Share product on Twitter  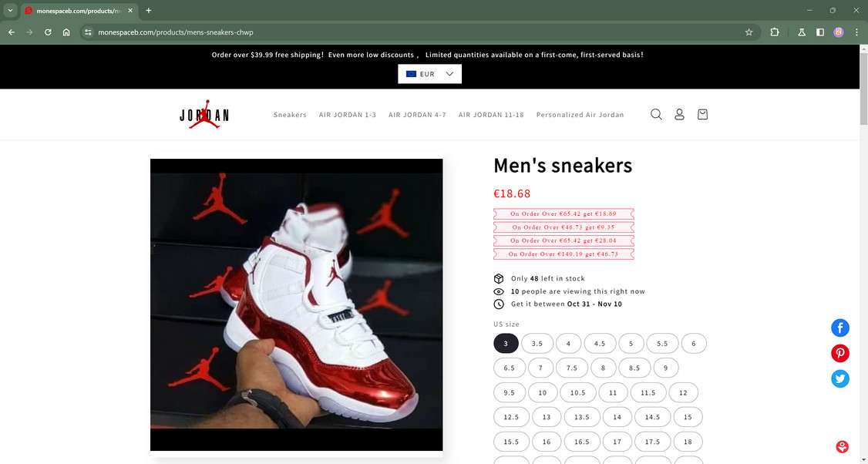[x=839, y=378]
